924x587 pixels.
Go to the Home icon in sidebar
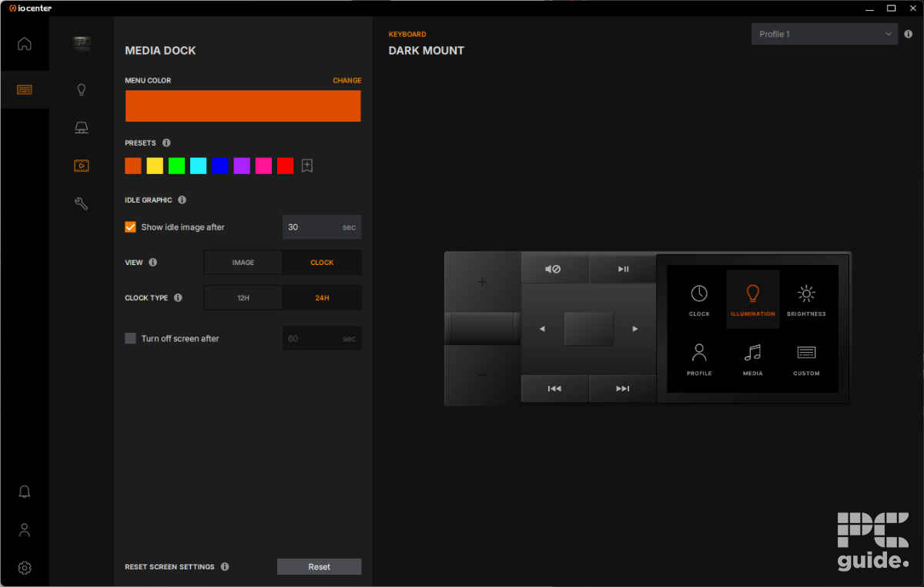[x=25, y=44]
